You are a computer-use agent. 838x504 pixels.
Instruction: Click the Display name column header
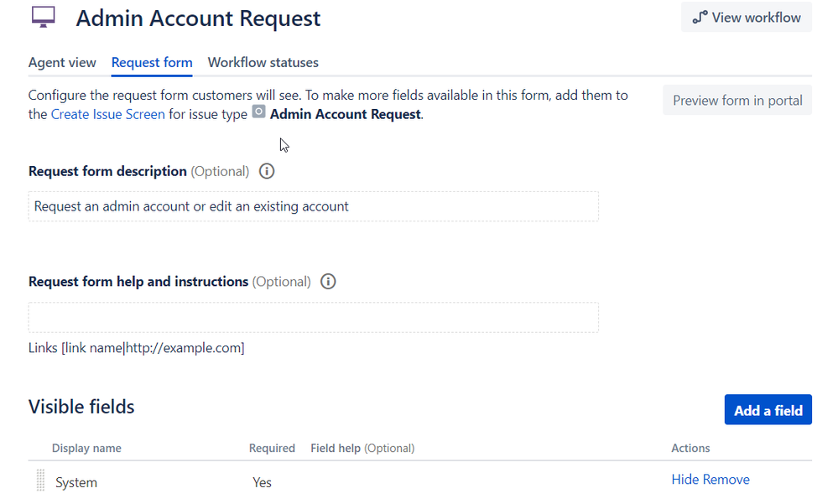(x=86, y=448)
